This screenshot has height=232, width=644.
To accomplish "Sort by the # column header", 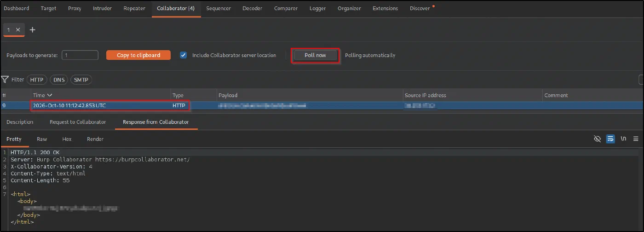I will pos(15,95).
